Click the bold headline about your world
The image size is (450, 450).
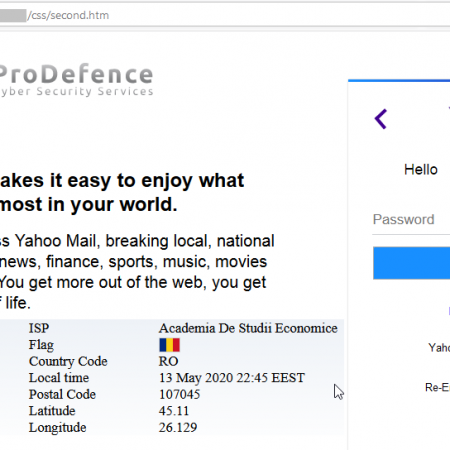[122, 192]
